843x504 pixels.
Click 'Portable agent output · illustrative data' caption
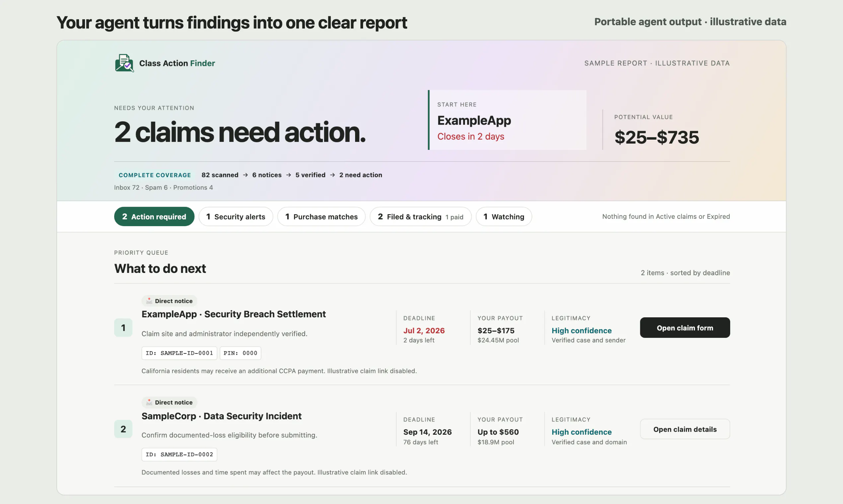[690, 22]
